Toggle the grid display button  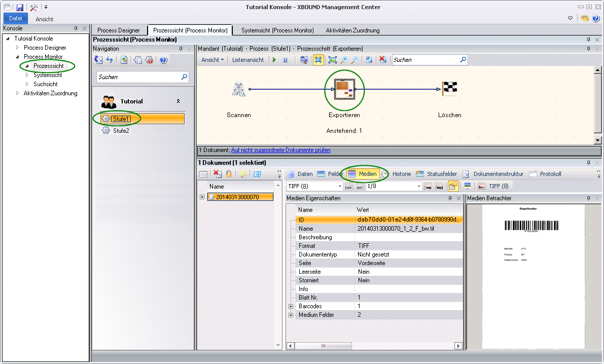318,60
